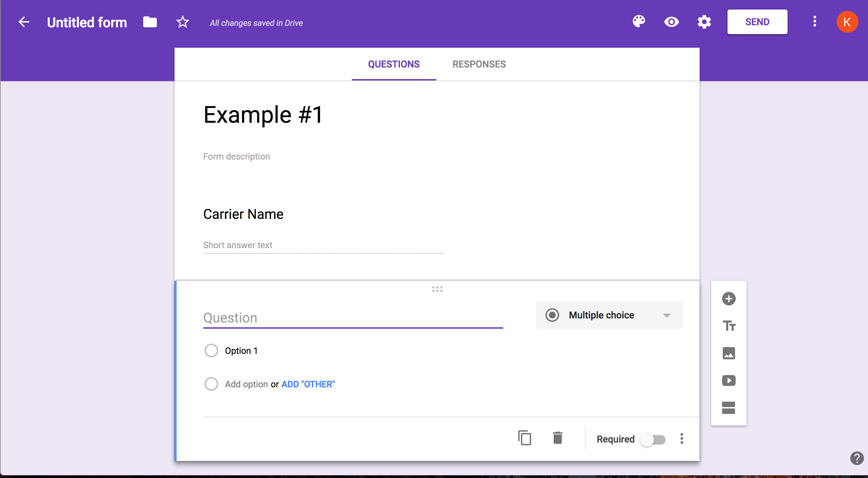
Task: Duplicate the question with the copy icon
Action: click(524, 438)
